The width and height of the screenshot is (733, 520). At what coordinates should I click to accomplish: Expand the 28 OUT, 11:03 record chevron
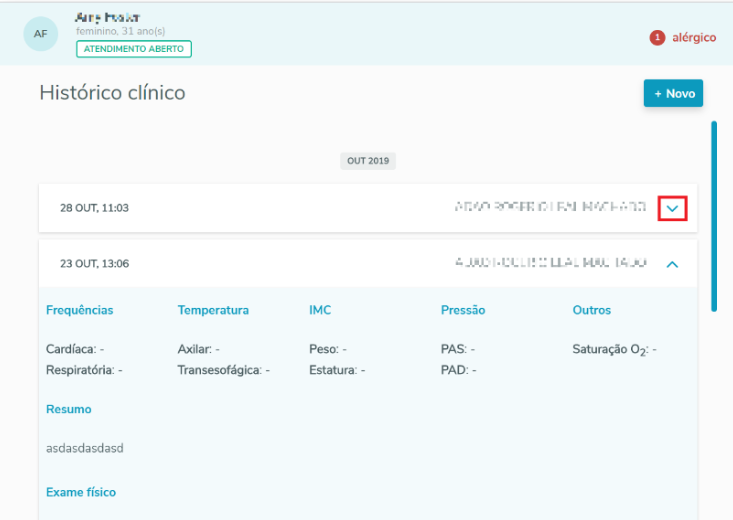click(x=672, y=209)
